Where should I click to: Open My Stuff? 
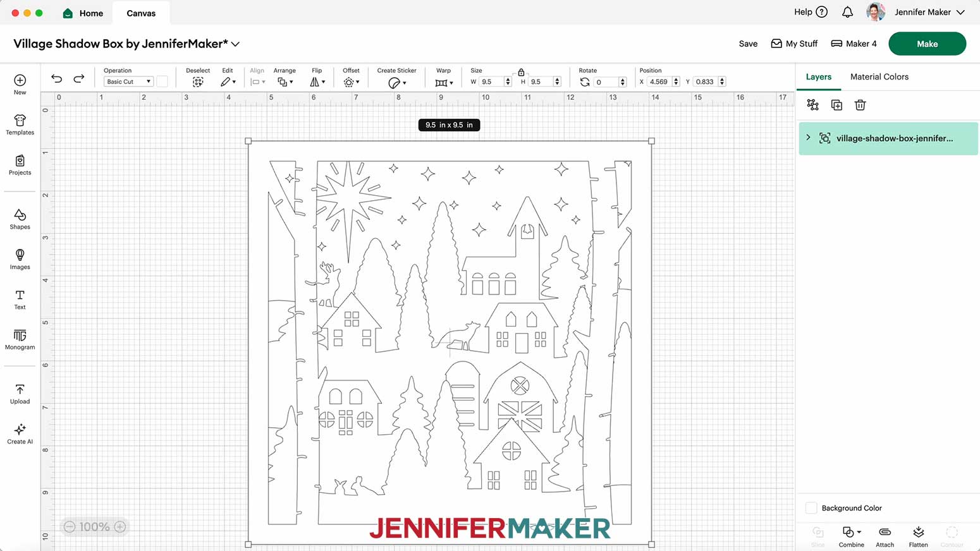click(795, 44)
